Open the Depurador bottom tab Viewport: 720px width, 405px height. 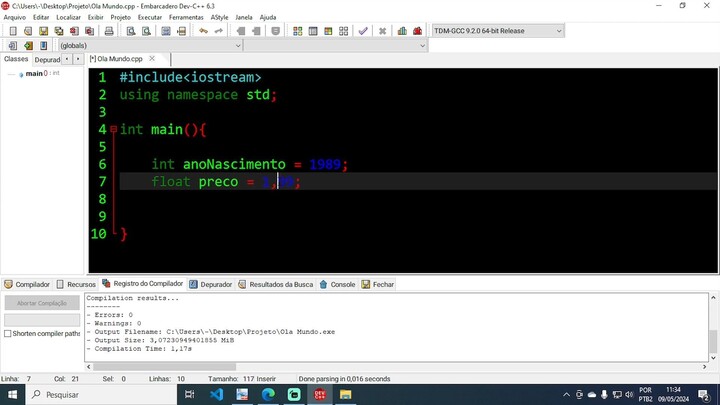pos(211,284)
